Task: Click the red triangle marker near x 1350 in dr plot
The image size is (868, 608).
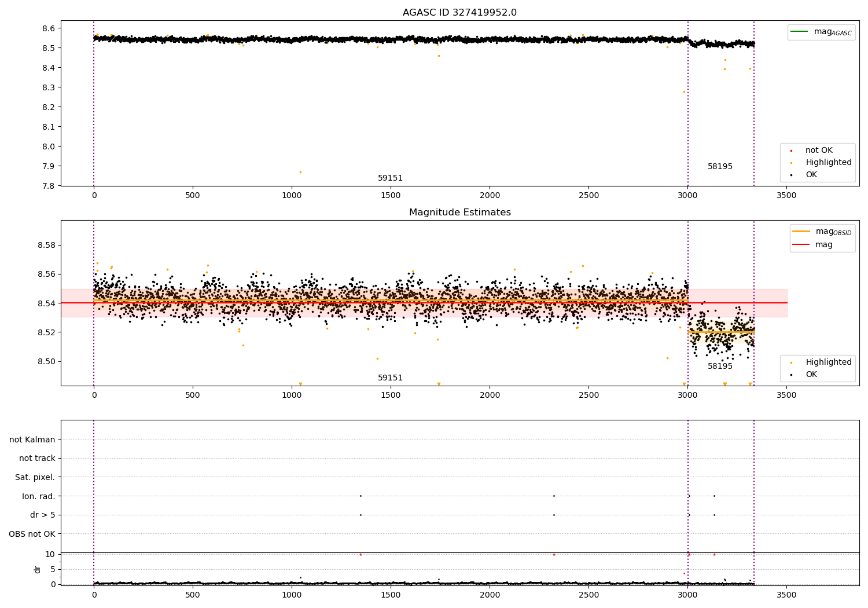Action: [x=361, y=554]
